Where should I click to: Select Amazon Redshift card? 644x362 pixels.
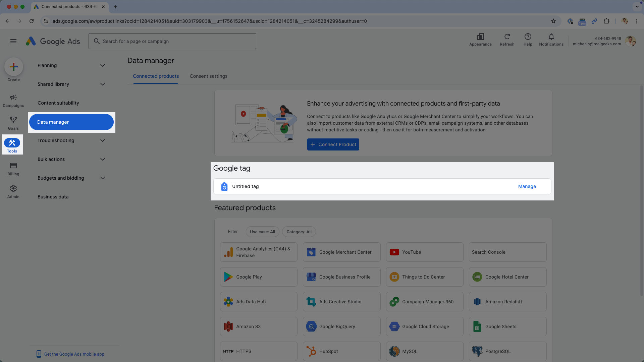pyautogui.click(x=507, y=302)
